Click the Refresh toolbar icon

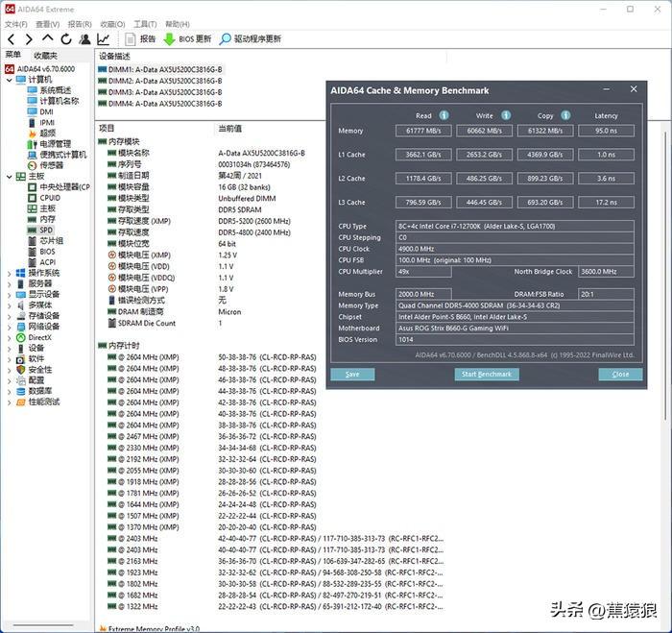[66, 39]
